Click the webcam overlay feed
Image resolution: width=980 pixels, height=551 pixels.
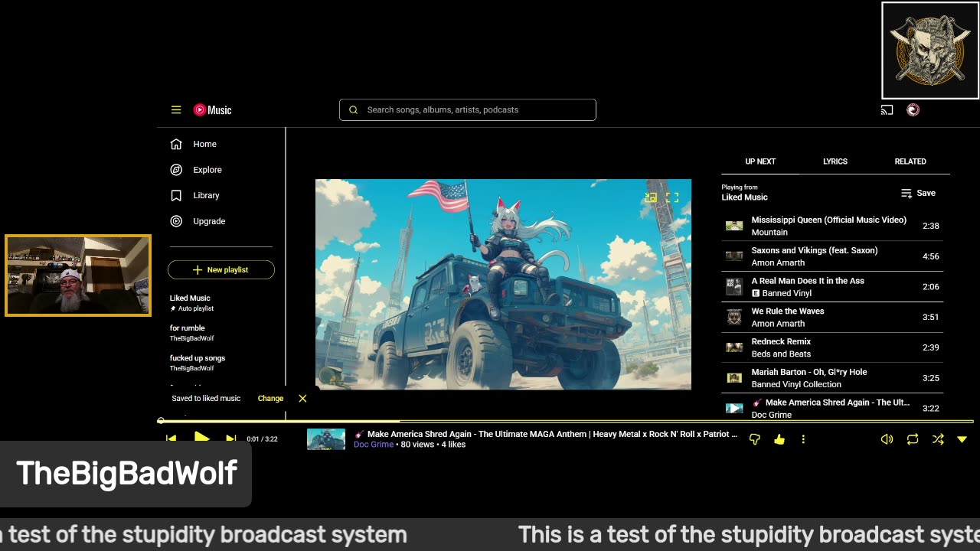(x=78, y=275)
